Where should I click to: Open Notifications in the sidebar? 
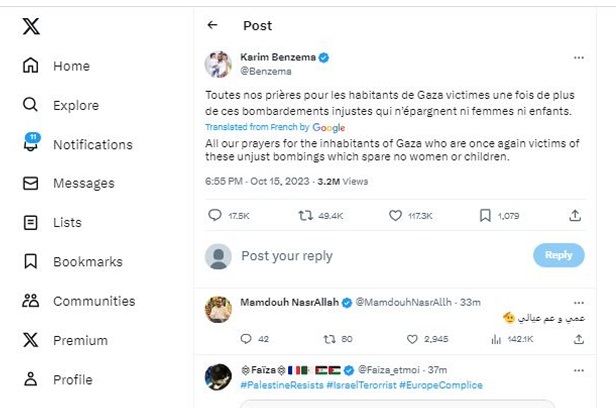tap(92, 144)
